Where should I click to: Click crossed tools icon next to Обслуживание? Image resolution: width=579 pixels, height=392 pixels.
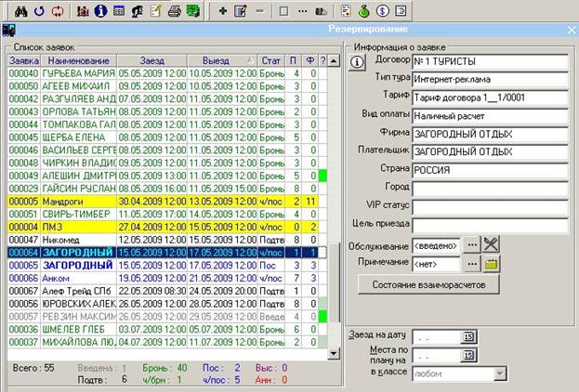pyautogui.click(x=492, y=245)
